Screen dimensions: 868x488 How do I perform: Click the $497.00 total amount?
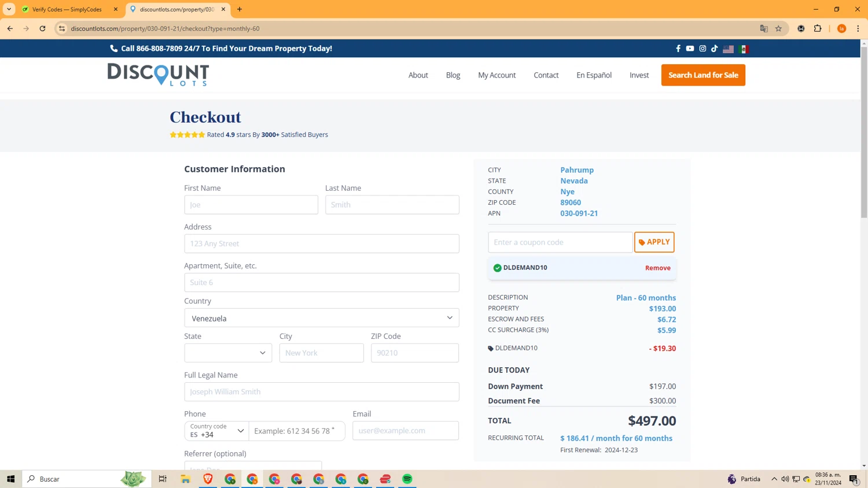pyautogui.click(x=652, y=421)
